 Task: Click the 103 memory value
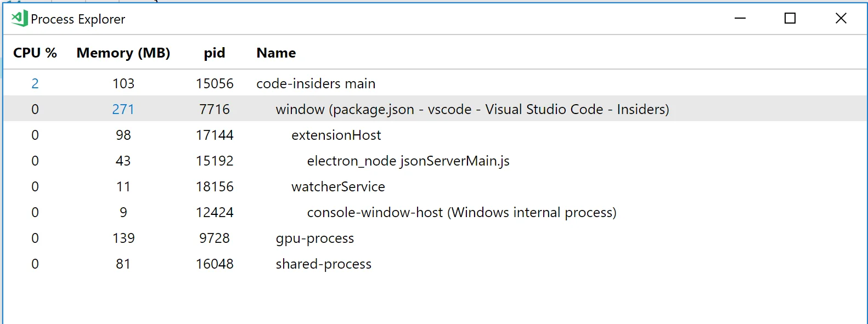[123, 83]
